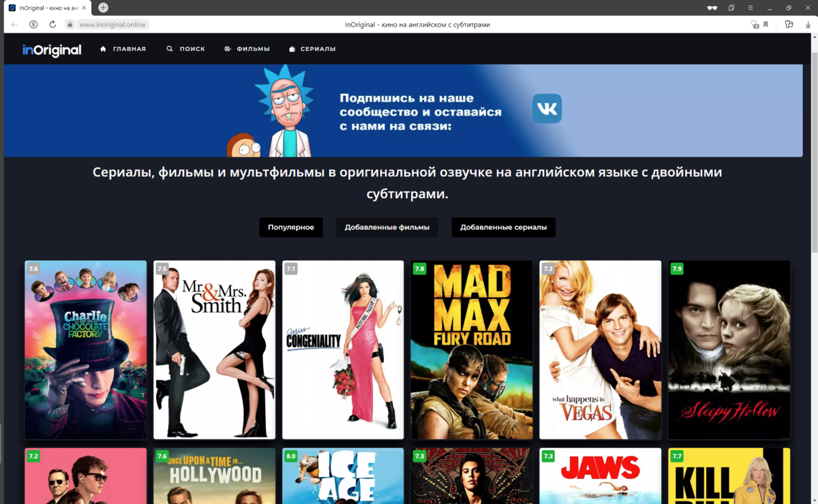Open Charlie and the Chocolate Factory poster

[x=85, y=350]
